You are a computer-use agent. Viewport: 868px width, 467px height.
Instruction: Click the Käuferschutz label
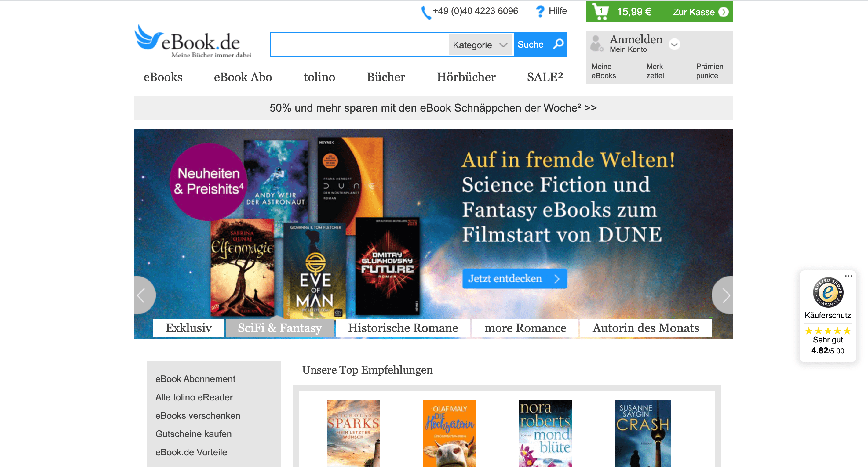click(x=828, y=316)
